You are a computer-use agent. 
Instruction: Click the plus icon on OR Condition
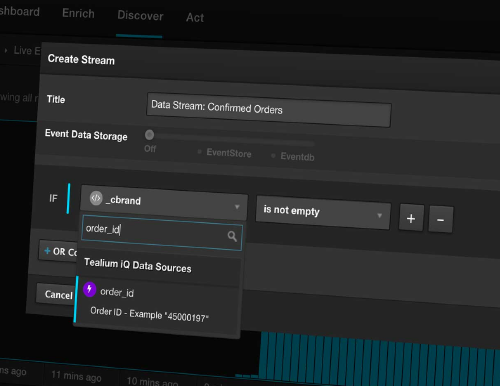pyautogui.click(x=47, y=250)
